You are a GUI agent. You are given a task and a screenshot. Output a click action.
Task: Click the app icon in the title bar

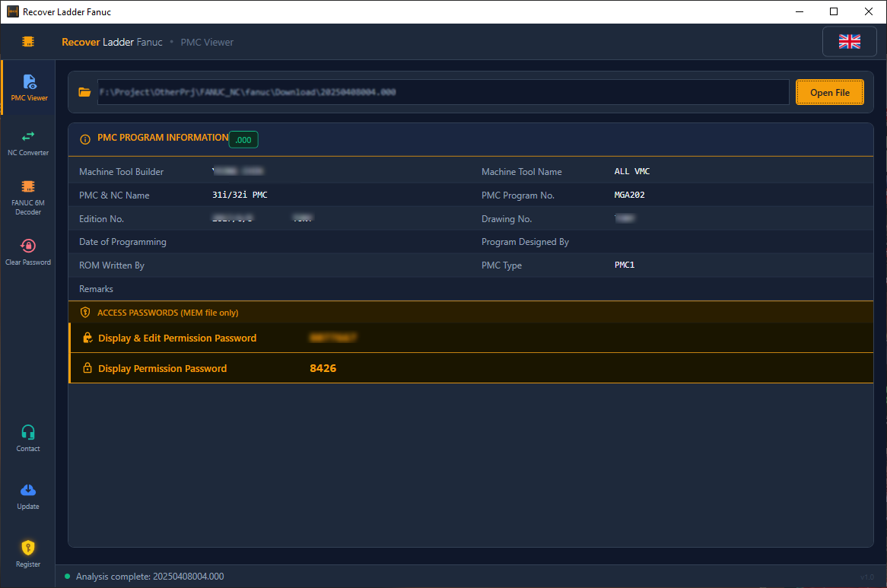[x=12, y=12]
